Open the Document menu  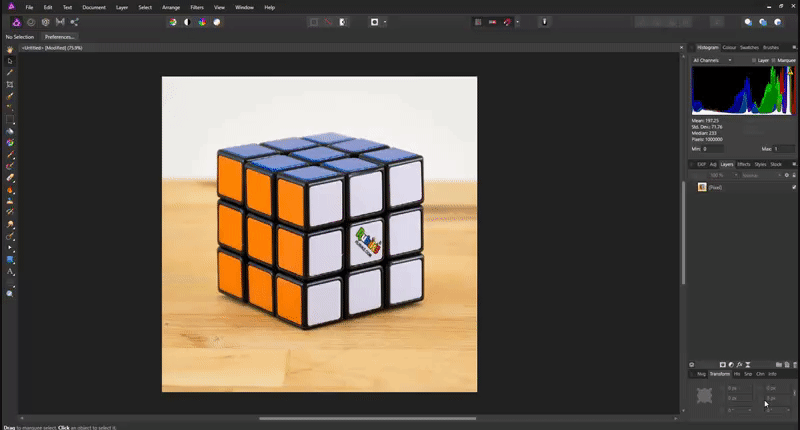click(94, 8)
